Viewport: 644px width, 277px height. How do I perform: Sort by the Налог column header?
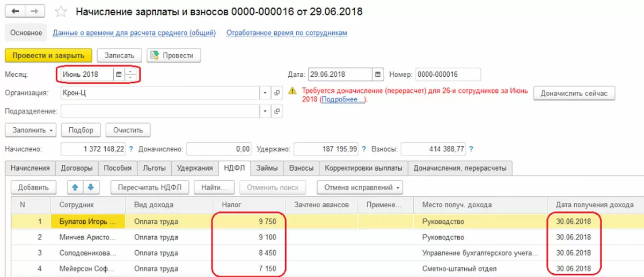point(250,205)
